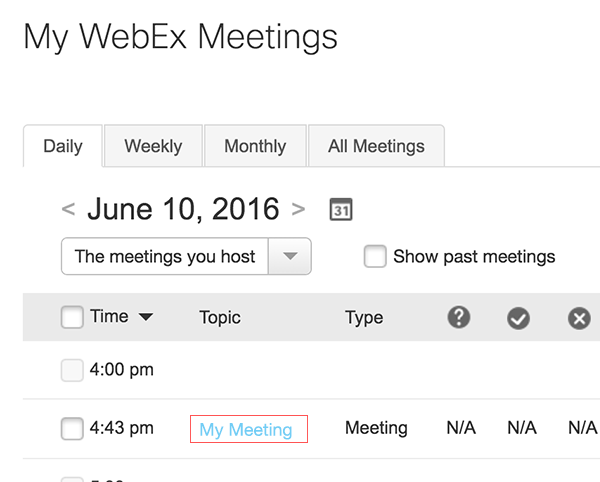Select the Daily tab
The height and width of the screenshot is (482, 600).
63,146
